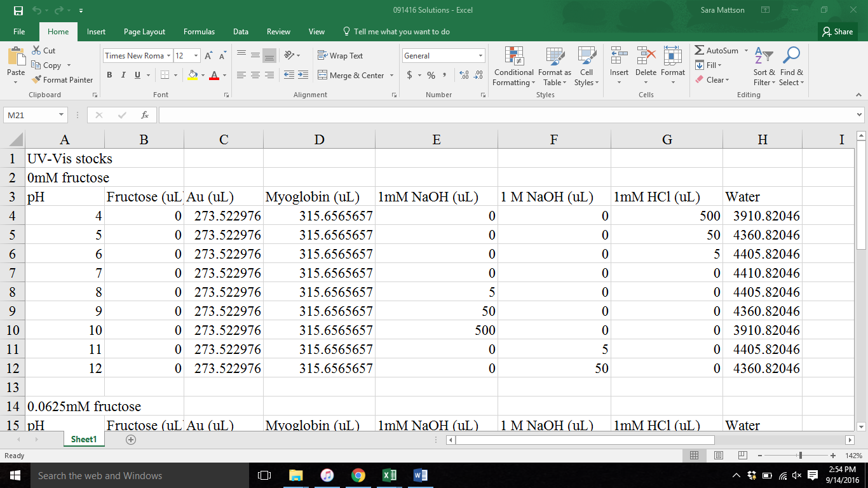Image resolution: width=868 pixels, height=488 pixels.
Task: Click the Insert Function fx icon
Action: (145, 115)
